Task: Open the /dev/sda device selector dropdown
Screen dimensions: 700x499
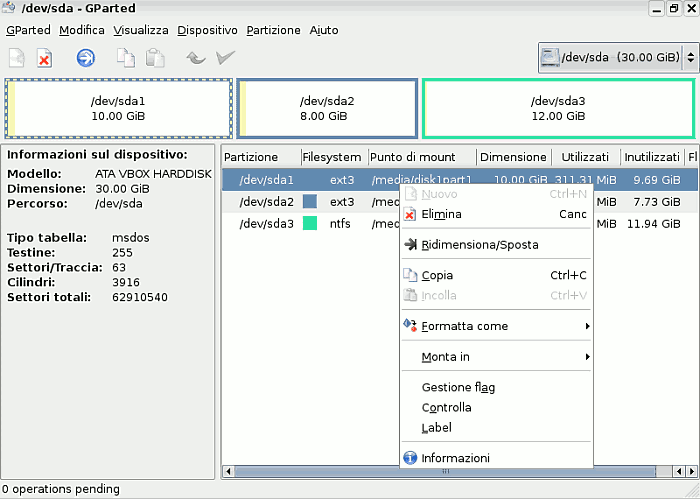Action: (616, 58)
